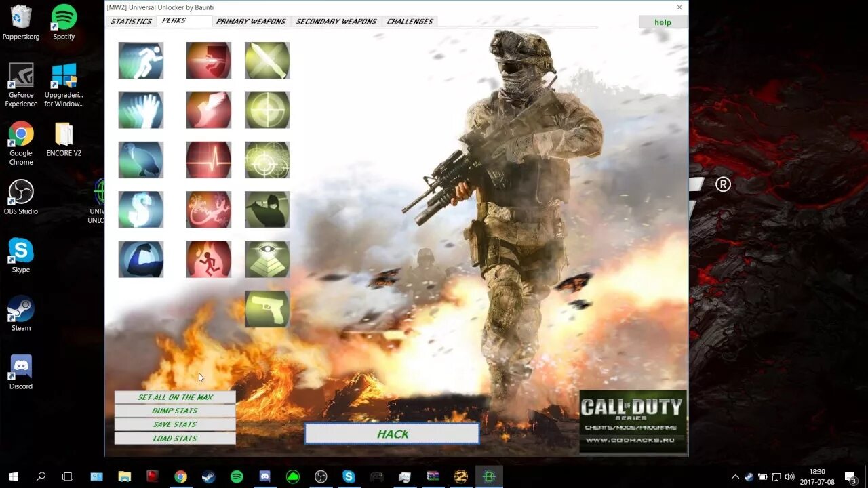Open the notification action center

tap(850, 476)
